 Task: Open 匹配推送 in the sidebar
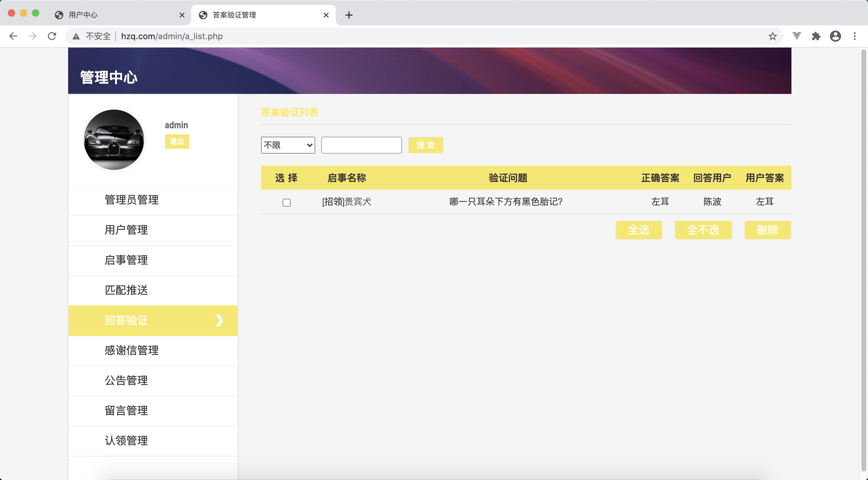point(153,290)
